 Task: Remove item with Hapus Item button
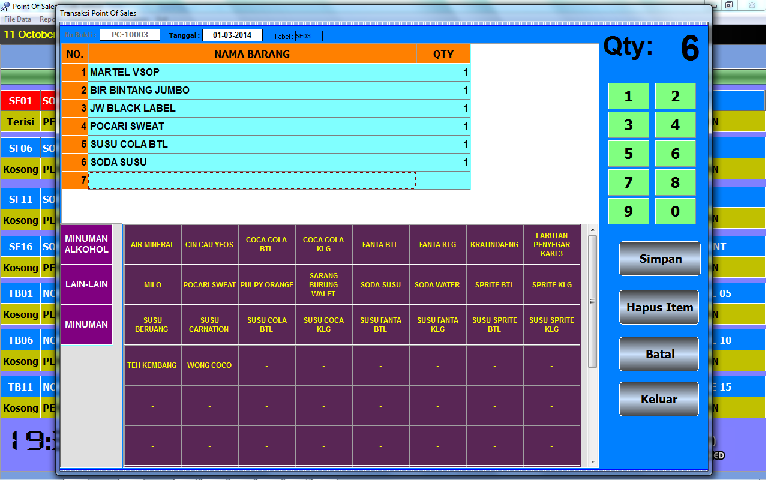pyautogui.click(x=659, y=307)
